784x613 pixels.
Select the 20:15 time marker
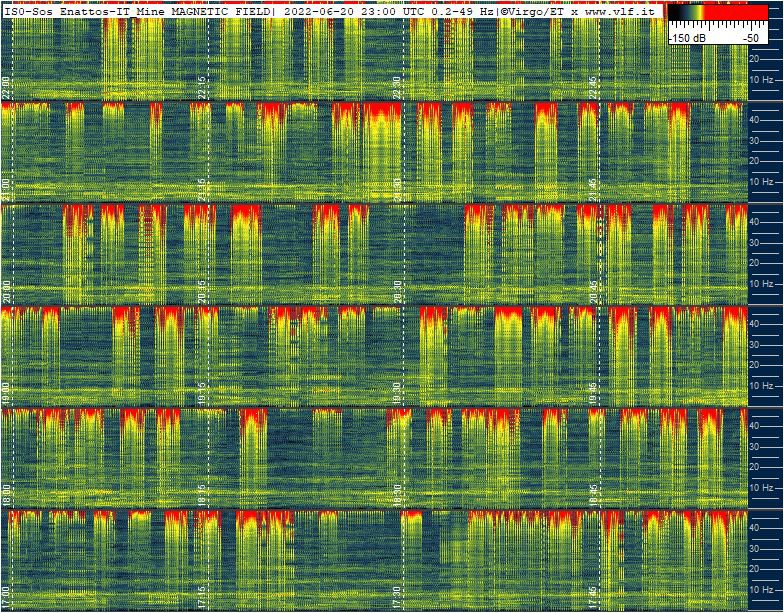coord(203,291)
